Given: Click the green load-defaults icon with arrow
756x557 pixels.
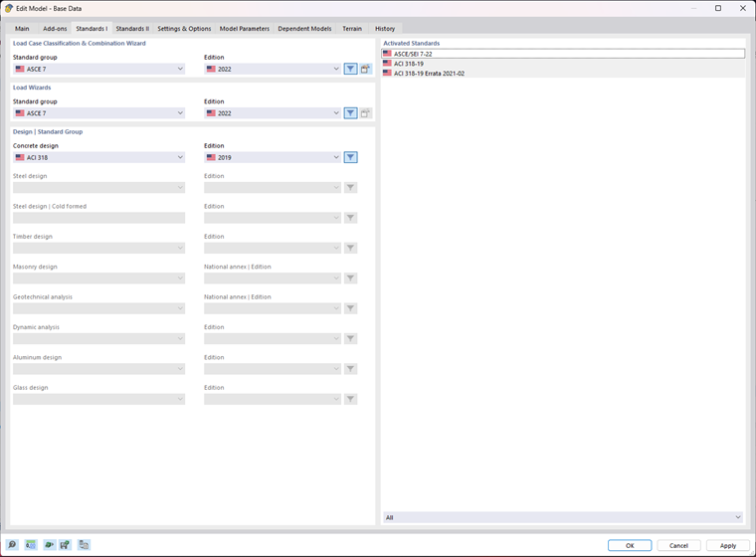Looking at the screenshot, I should pos(49,545).
